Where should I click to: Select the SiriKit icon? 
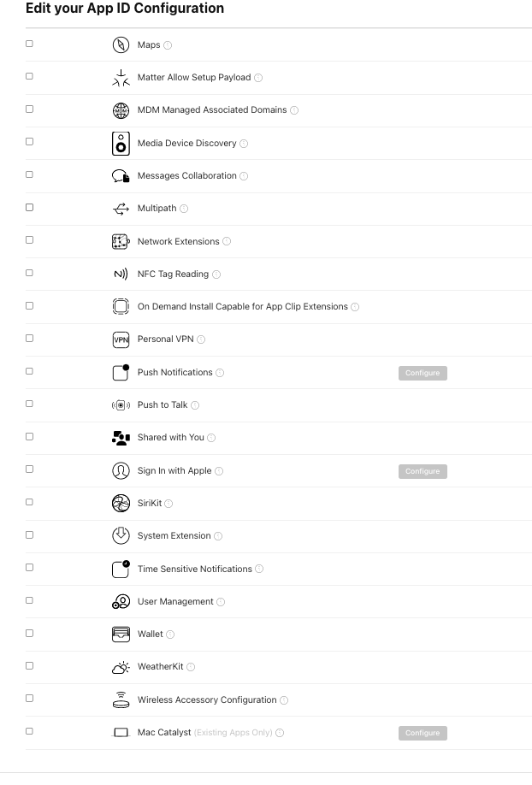point(121,504)
